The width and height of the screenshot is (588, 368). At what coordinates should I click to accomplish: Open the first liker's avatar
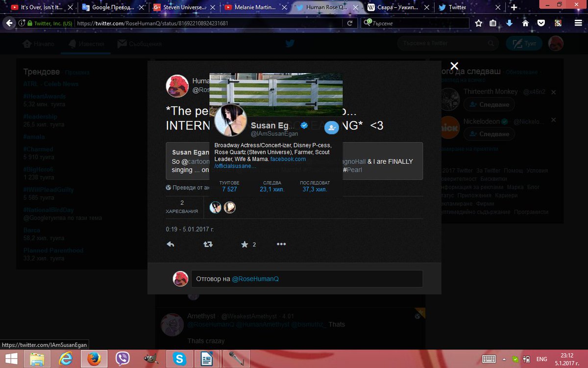click(215, 208)
